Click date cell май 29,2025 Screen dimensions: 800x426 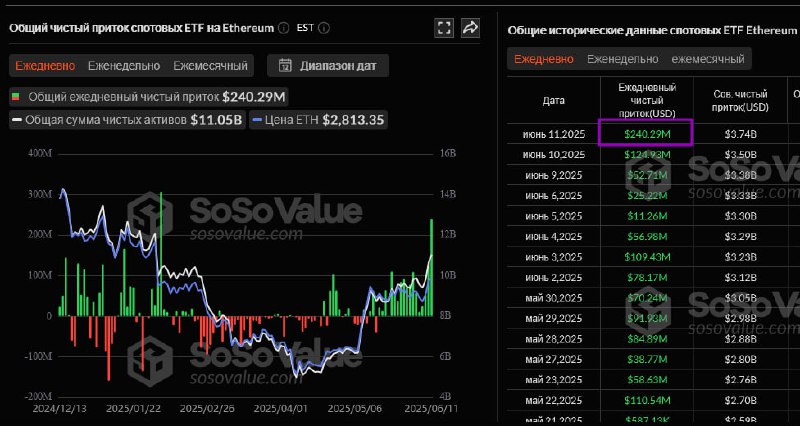(x=554, y=318)
